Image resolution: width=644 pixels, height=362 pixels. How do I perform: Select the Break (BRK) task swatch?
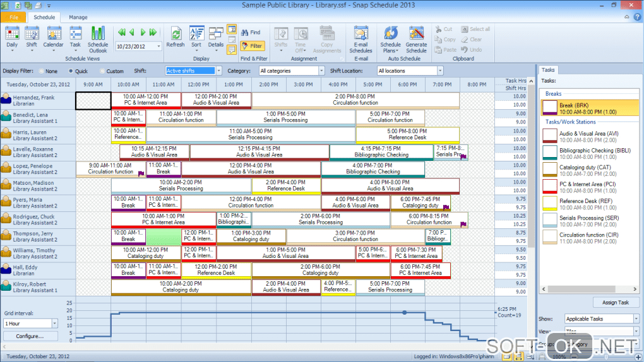click(549, 108)
